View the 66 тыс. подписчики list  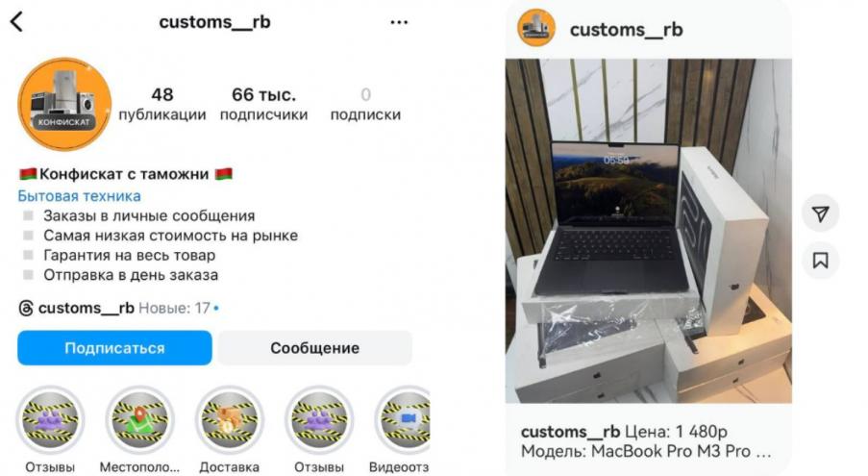(263, 104)
